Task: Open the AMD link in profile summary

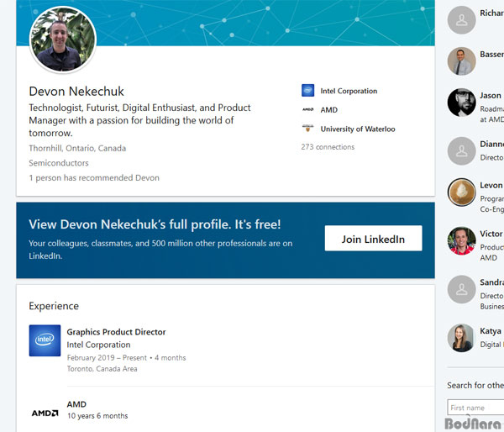Action: [328, 110]
